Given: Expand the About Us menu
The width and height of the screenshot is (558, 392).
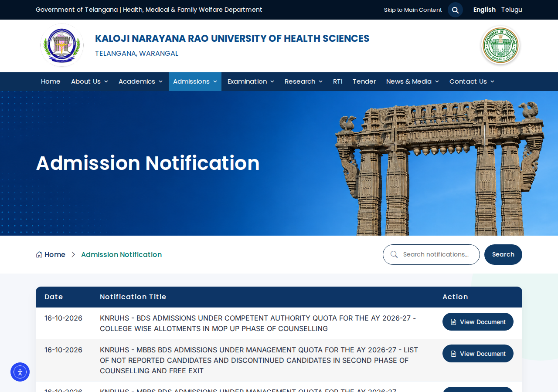Looking at the screenshot, I should (x=89, y=81).
